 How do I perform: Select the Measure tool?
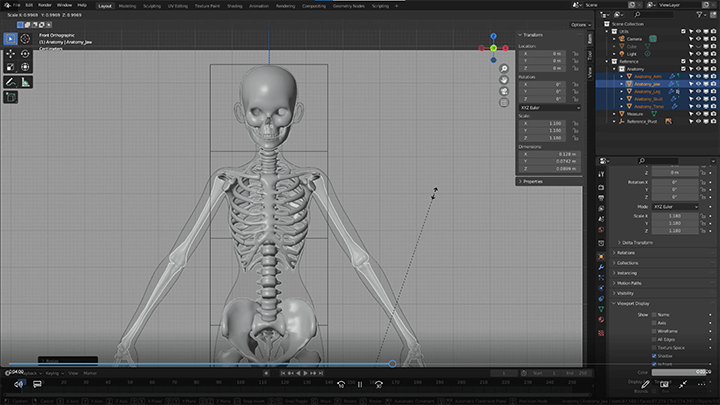coord(25,82)
